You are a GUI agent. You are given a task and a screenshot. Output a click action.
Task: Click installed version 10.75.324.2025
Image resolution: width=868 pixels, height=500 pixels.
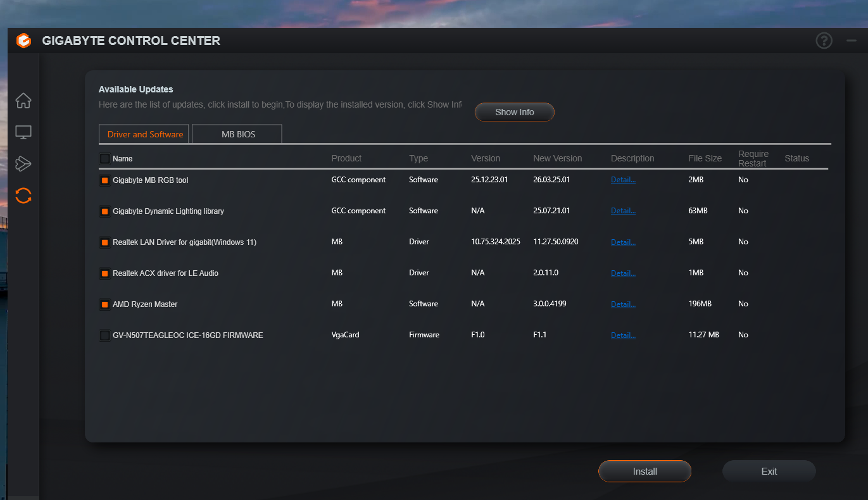pos(496,242)
